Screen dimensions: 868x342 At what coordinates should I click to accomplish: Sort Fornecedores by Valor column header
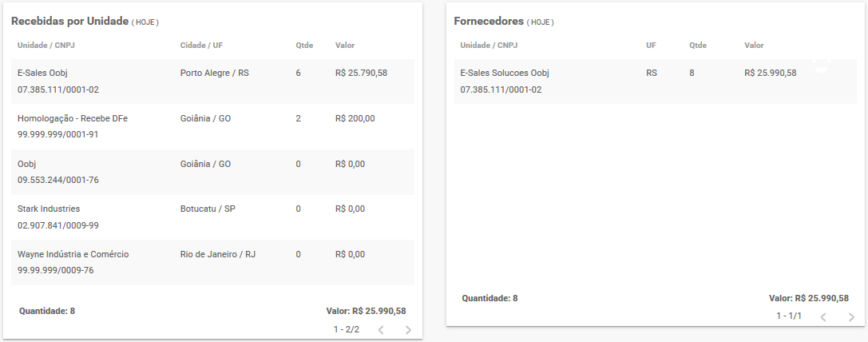pyautogui.click(x=754, y=46)
